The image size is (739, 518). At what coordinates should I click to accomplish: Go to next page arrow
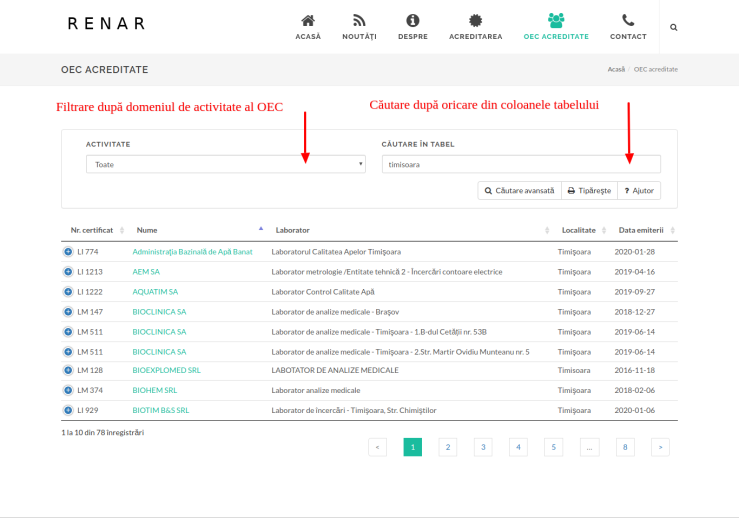click(x=660, y=447)
